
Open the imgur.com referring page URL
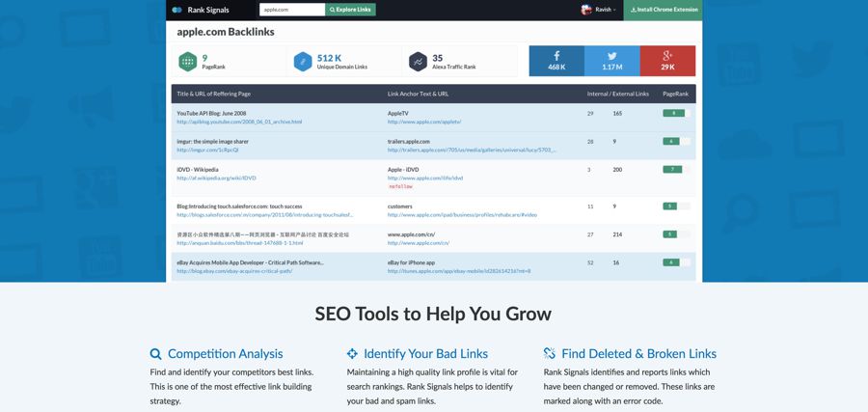tap(207, 151)
